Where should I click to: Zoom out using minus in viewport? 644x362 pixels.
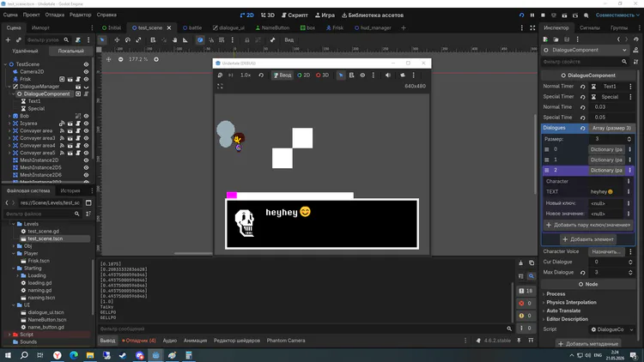coord(120,59)
